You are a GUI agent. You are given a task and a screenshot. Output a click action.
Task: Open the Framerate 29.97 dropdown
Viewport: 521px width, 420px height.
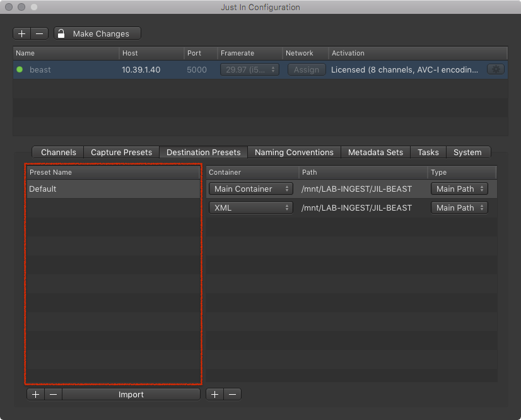point(250,69)
